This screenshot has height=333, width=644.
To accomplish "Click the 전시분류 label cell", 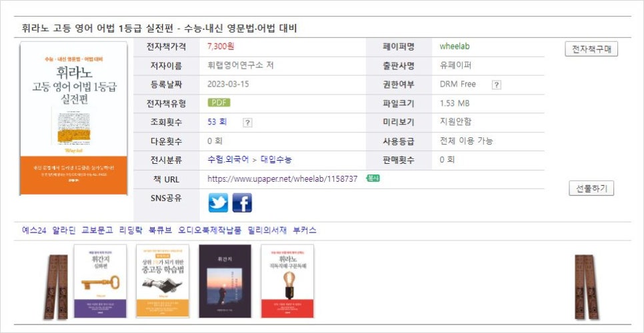I will (167, 161).
